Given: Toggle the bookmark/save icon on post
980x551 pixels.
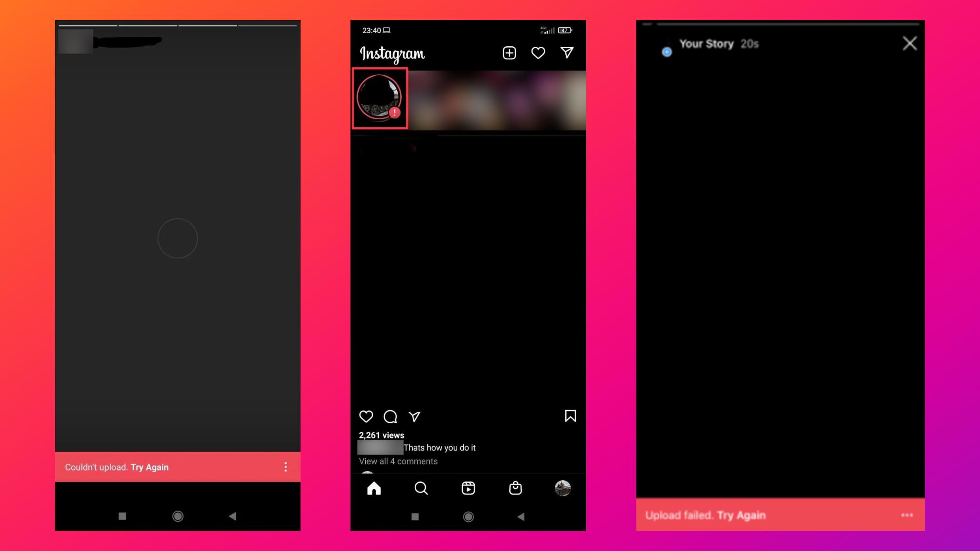Looking at the screenshot, I should point(570,416).
